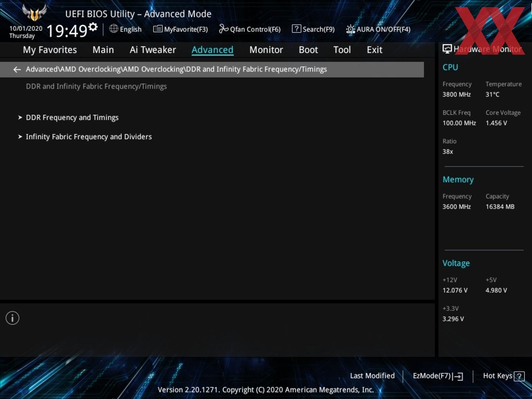Expand Infinity Fabric Frequency and Dividers arrow
This screenshot has height=399, width=532.
pyautogui.click(x=20, y=137)
